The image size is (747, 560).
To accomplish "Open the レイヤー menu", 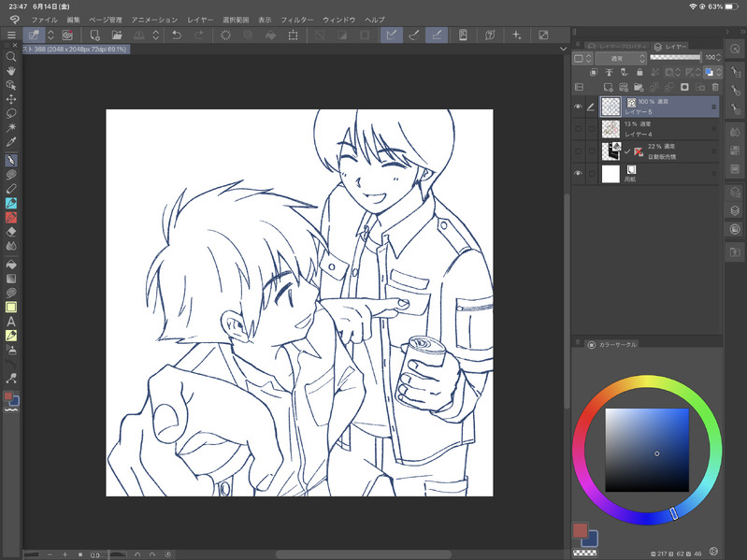I will (200, 20).
